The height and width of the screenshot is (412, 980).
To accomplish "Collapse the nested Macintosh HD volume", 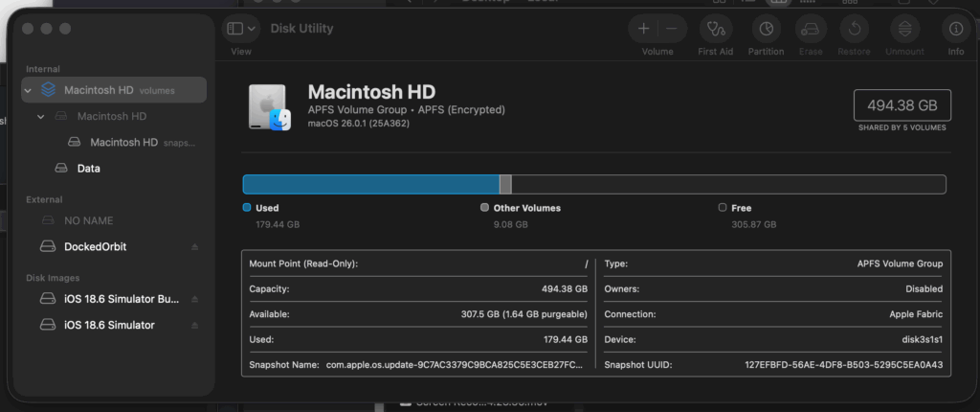I will [41, 117].
